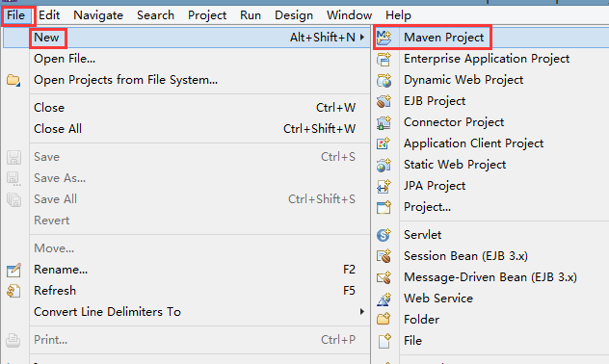This screenshot has width=609, height=364.
Task: Expand the New submenu arrow
Action: (x=362, y=38)
